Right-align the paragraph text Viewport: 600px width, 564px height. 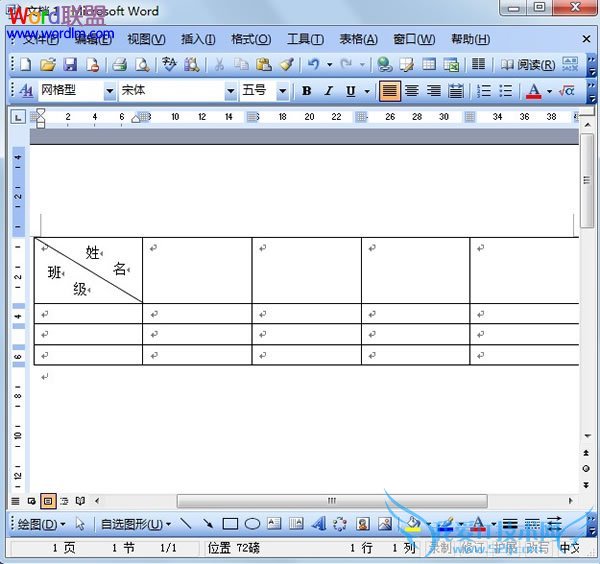[x=434, y=91]
